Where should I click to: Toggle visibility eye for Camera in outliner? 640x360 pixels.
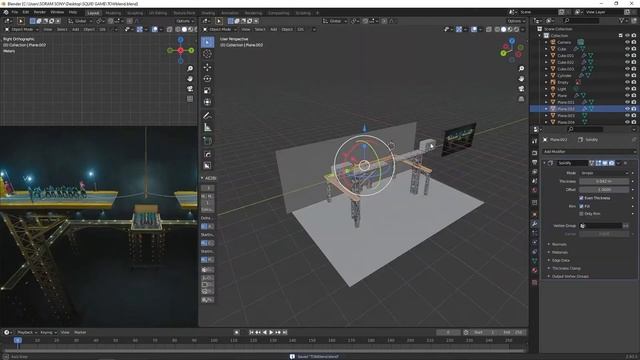click(x=627, y=42)
